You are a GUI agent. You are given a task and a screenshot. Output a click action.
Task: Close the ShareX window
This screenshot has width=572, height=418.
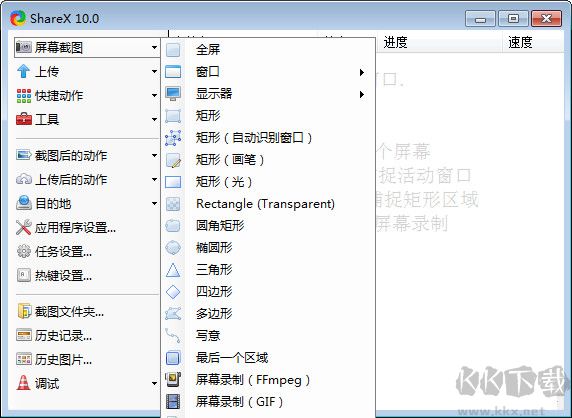click(546, 18)
